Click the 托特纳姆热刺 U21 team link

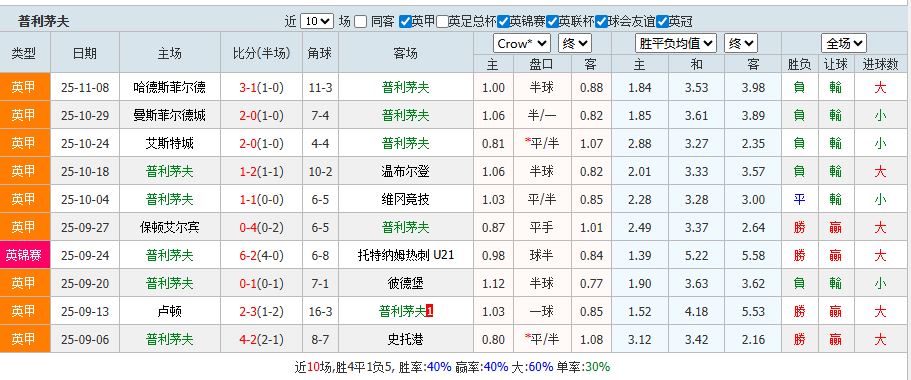click(x=406, y=255)
